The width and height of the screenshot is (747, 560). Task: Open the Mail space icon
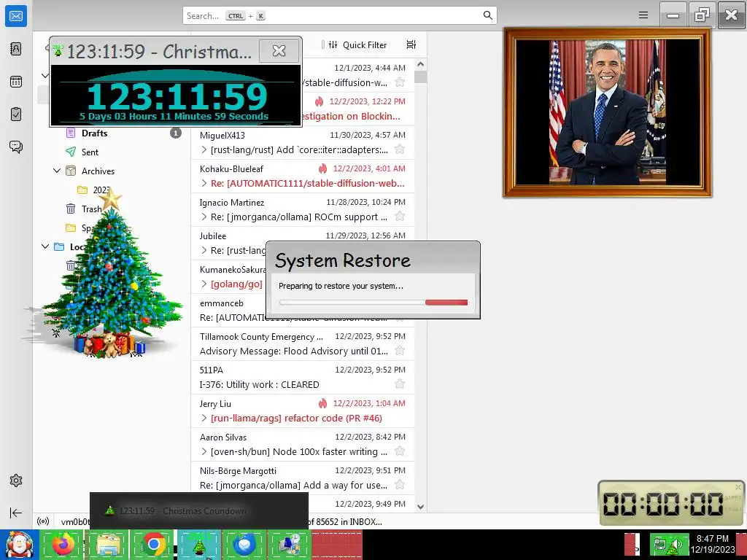(16, 16)
